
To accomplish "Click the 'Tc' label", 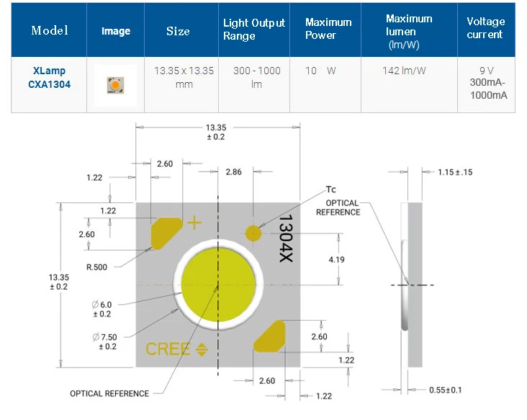I will 330,189.
